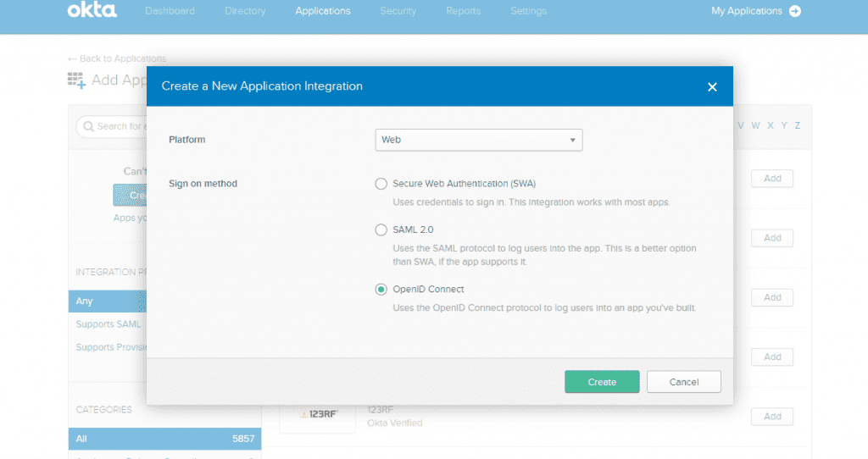Click the green Create button
Screen dimensions: 868x459
point(602,382)
